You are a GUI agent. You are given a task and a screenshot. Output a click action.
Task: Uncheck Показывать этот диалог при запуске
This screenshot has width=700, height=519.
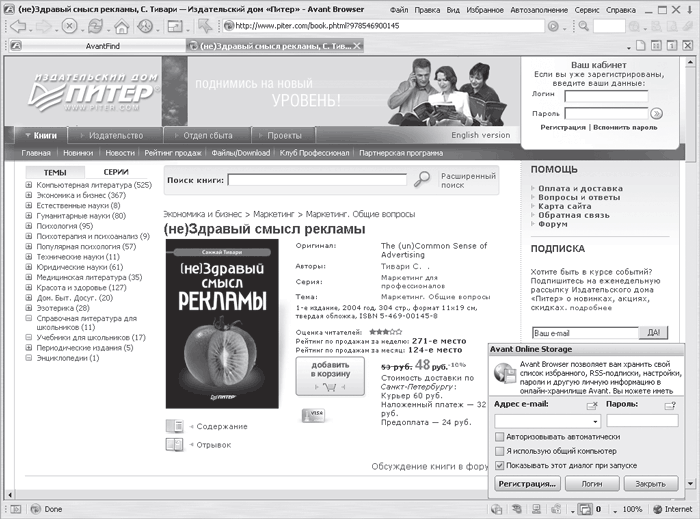click(500, 465)
